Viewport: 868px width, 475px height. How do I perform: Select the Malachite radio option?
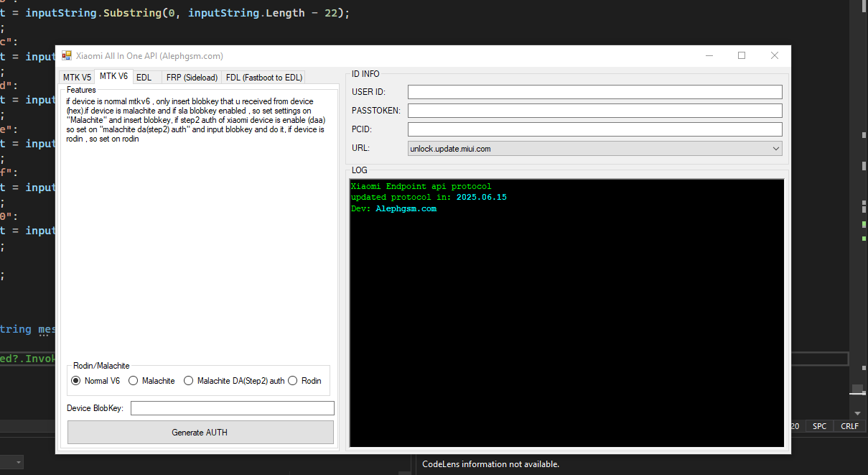click(152, 381)
